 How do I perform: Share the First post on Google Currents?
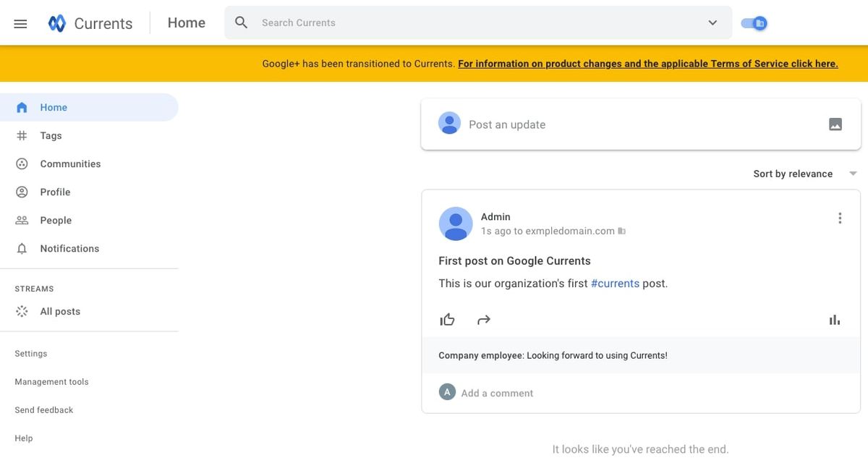coord(483,318)
